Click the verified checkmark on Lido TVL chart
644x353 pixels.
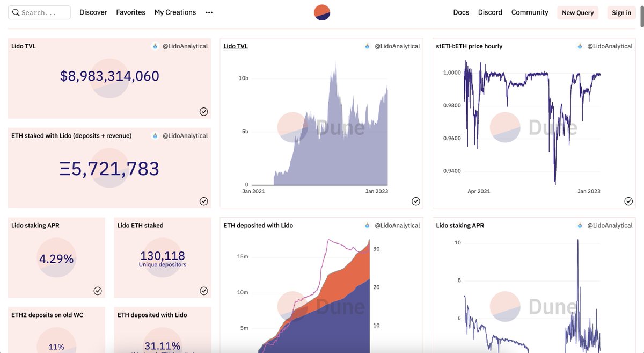point(416,201)
